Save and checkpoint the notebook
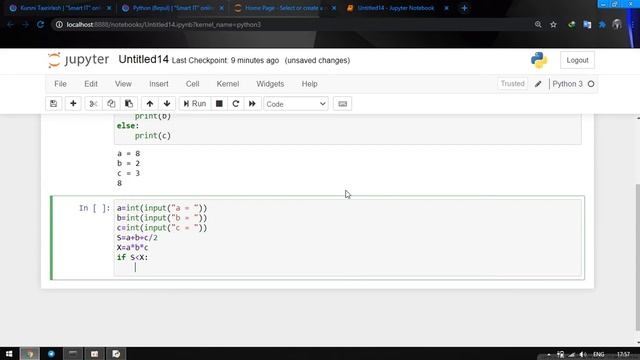The height and width of the screenshot is (360, 640). pos(53,104)
